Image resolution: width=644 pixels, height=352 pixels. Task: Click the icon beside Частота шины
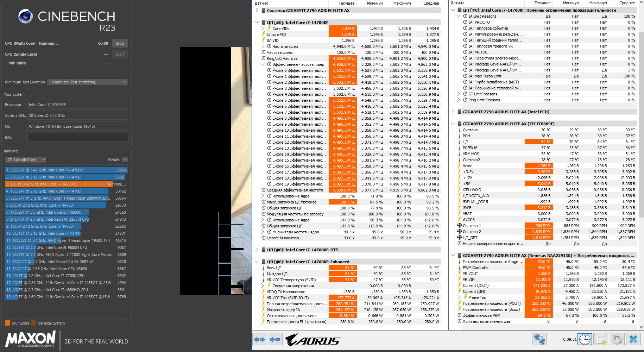(263, 52)
